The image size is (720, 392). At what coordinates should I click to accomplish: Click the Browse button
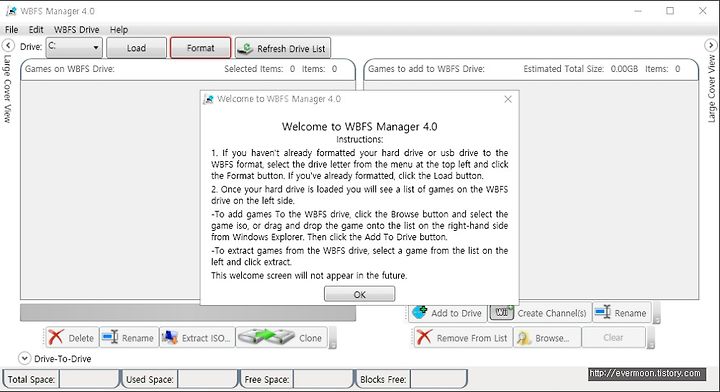(x=546, y=338)
